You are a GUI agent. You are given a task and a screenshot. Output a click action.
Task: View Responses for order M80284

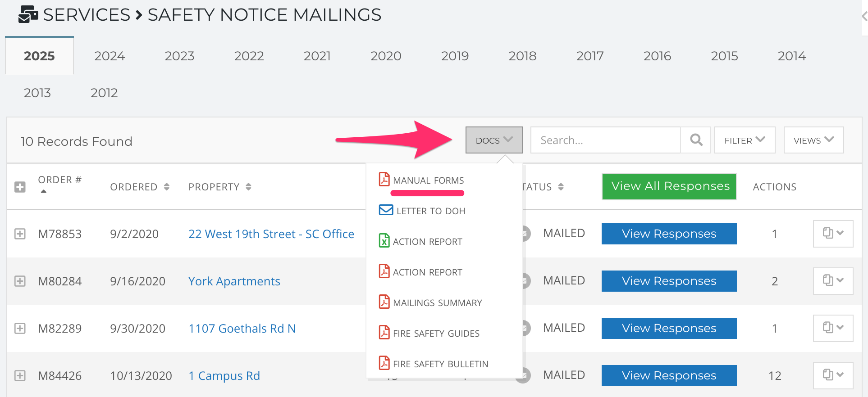tap(669, 281)
